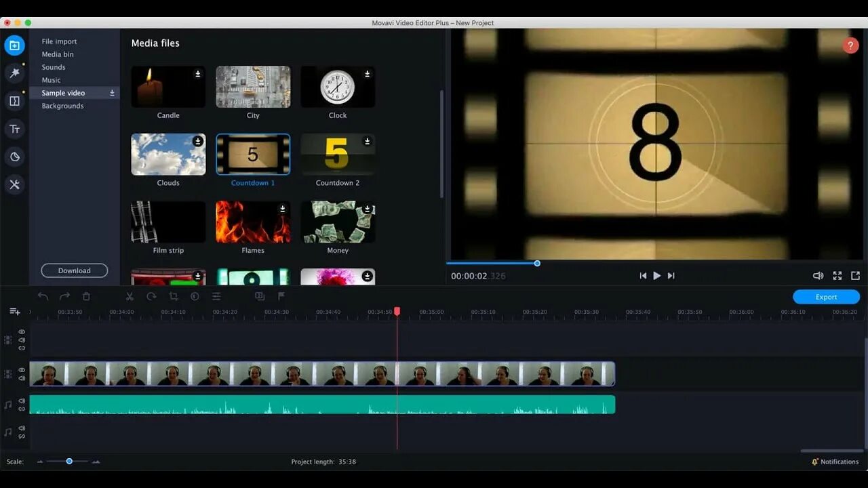868x488 pixels.
Task: Open the Filters magic wand panel
Action: tap(14, 73)
